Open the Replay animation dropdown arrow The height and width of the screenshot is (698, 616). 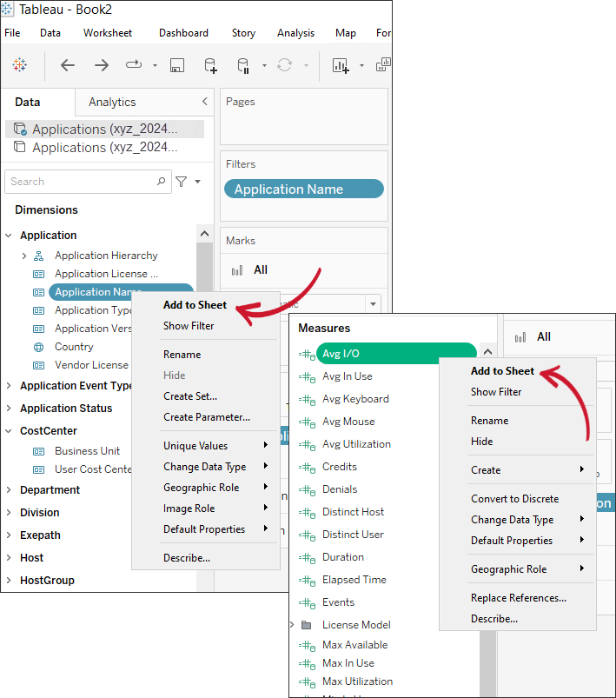[x=155, y=65]
